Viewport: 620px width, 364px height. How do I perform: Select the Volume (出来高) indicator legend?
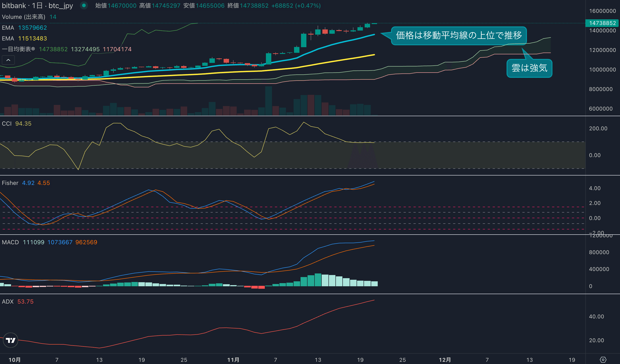(24, 17)
